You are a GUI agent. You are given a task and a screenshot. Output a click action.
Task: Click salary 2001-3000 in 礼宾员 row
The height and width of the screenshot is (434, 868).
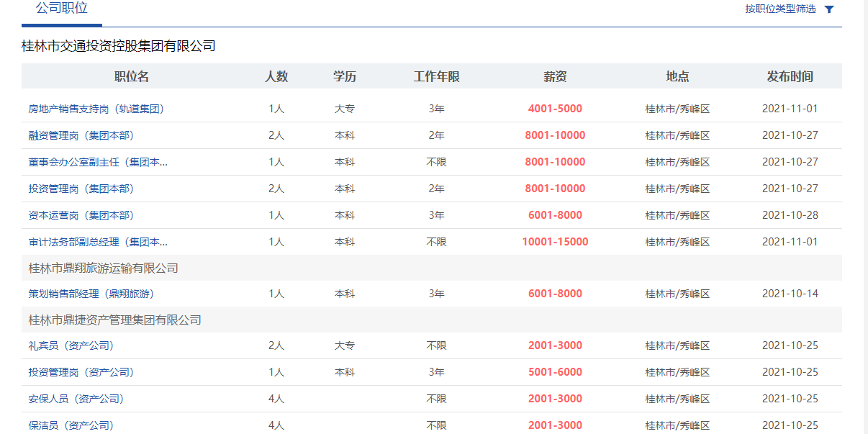555,345
